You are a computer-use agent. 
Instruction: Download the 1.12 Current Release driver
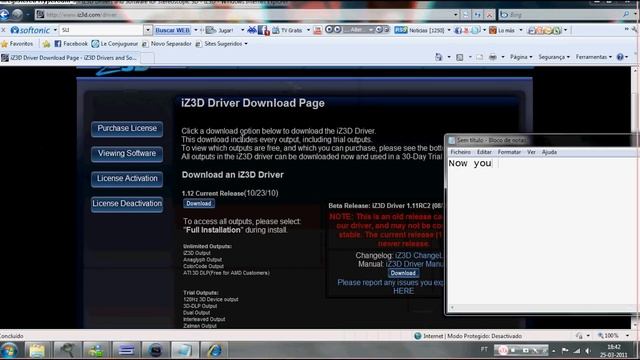click(x=199, y=203)
